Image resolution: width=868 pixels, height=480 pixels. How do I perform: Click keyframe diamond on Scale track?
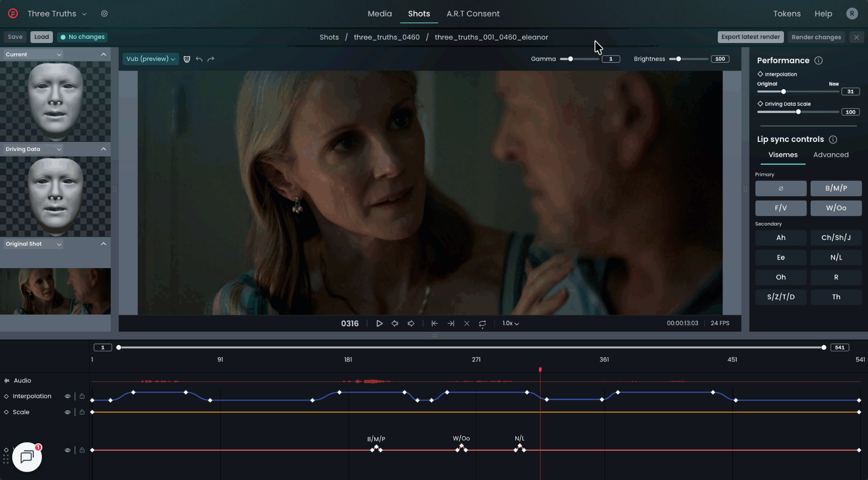point(6,412)
